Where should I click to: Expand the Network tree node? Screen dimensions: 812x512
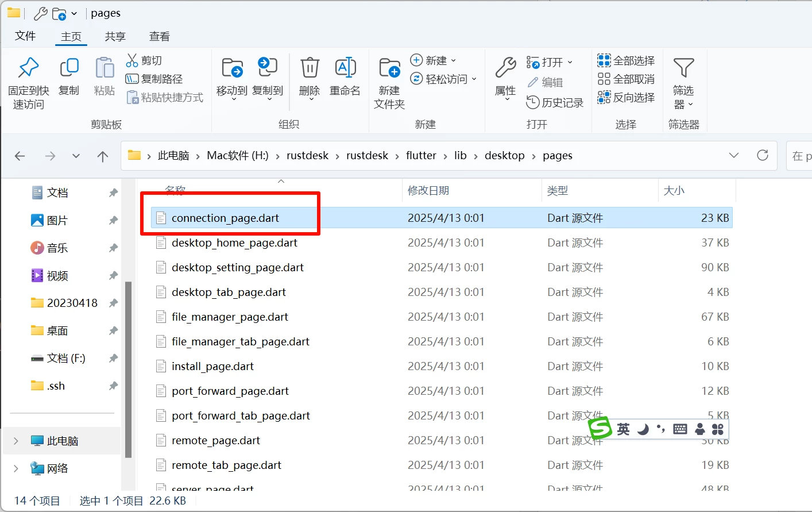point(16,468)
